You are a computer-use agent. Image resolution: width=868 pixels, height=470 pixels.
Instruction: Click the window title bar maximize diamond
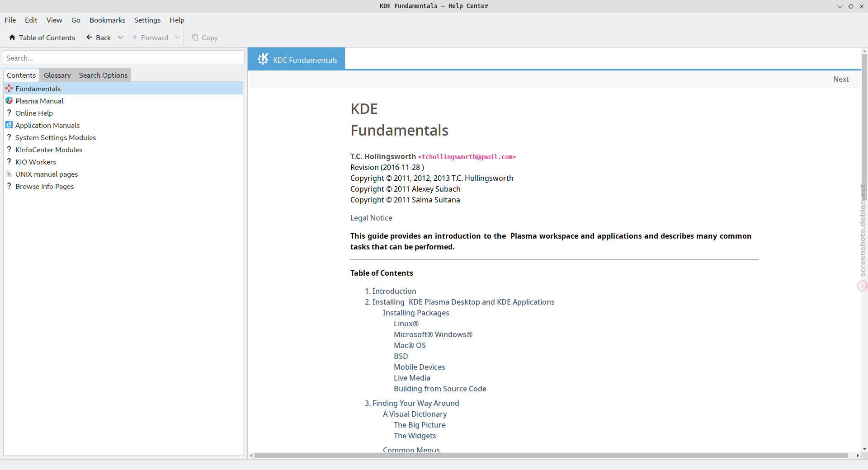click(851, 6)
